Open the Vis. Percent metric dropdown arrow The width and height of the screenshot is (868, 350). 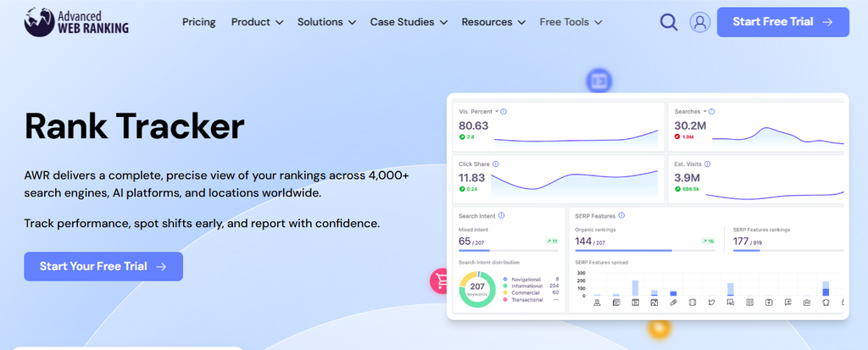(497, 111)
